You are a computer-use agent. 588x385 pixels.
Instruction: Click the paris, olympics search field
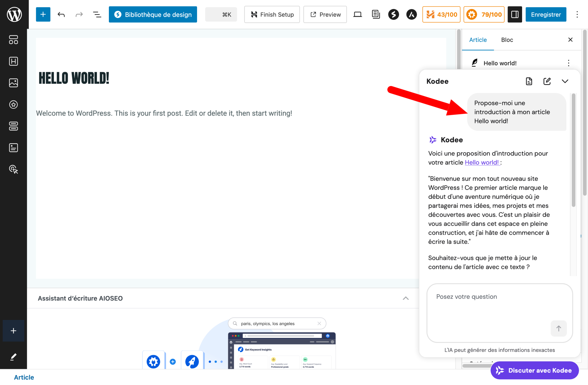277,323
